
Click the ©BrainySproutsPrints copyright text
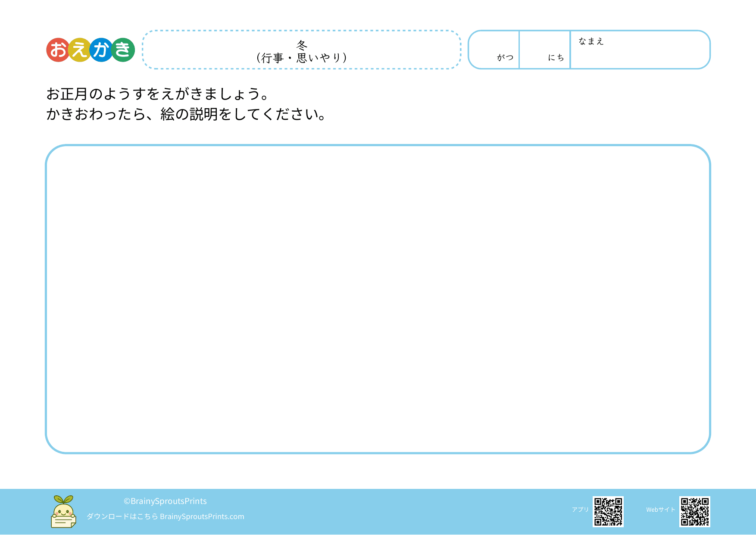click(x=165, y=501)
